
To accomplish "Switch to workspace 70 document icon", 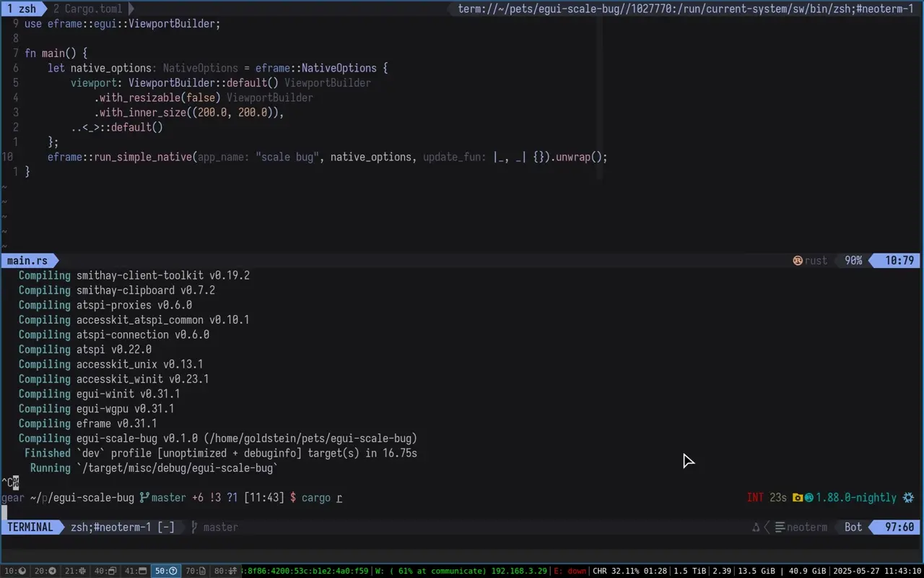I will click(x=196, y=571).
